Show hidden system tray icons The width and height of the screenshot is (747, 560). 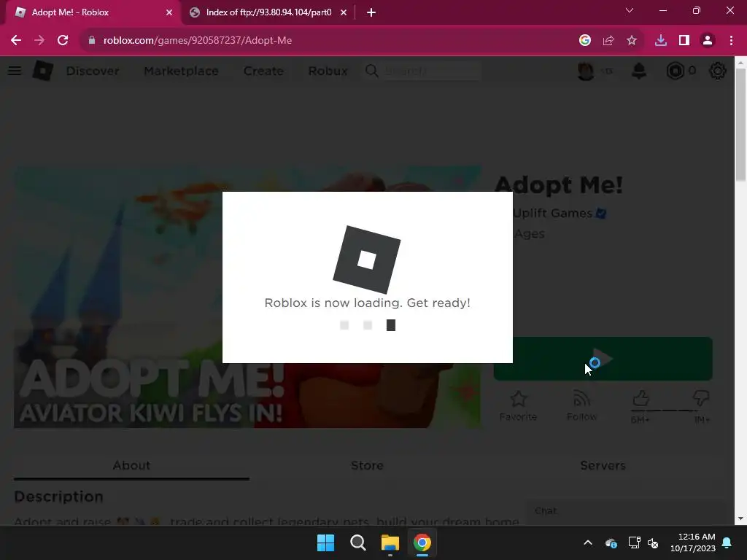(588, 542)
